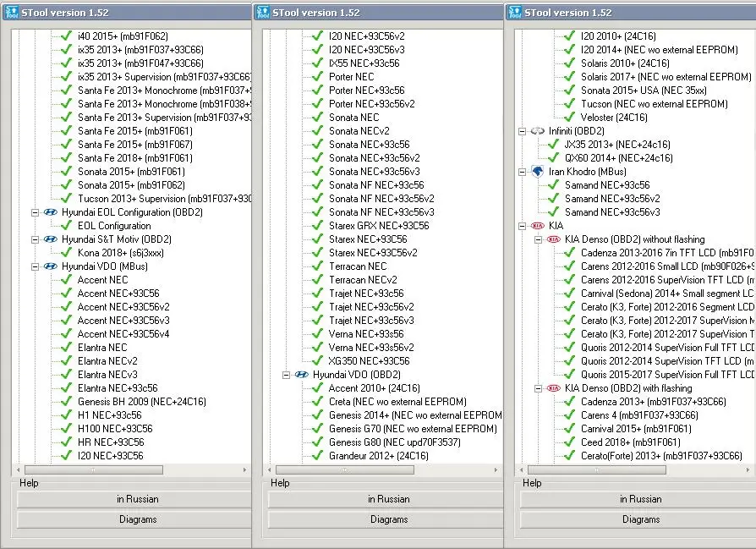Click the middle window's horizontal scrollbar thumb
Image resolution: width=756 pixels, height=549 pixels.
tap(345, 469)
